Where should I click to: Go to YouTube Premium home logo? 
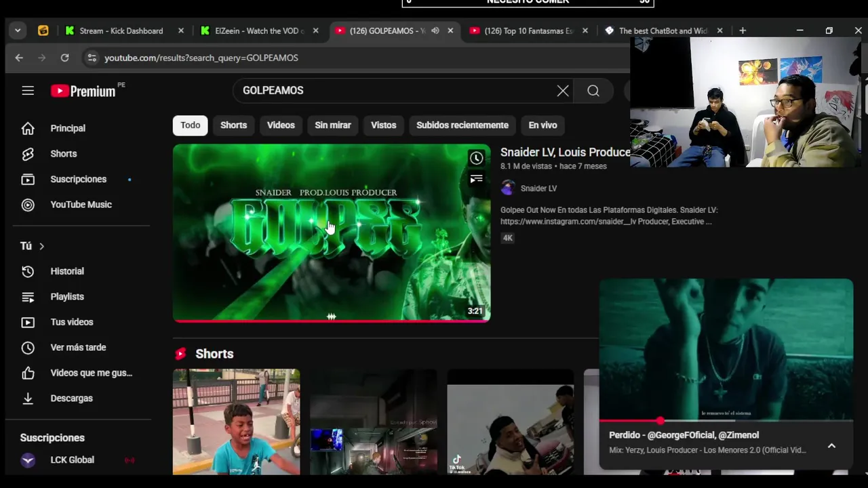(84, 91)
